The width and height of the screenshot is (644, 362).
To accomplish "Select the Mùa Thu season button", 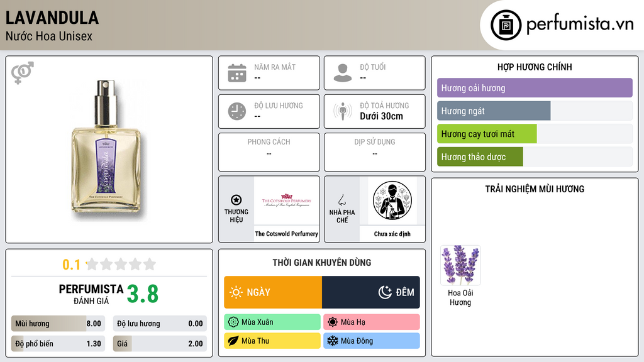I will (272, 341).
